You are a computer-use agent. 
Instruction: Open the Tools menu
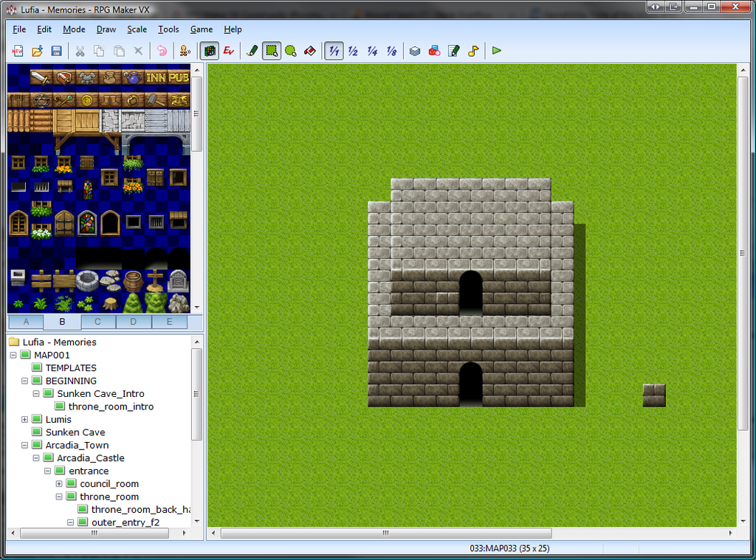pyautogui.click(x=168, y=30)
